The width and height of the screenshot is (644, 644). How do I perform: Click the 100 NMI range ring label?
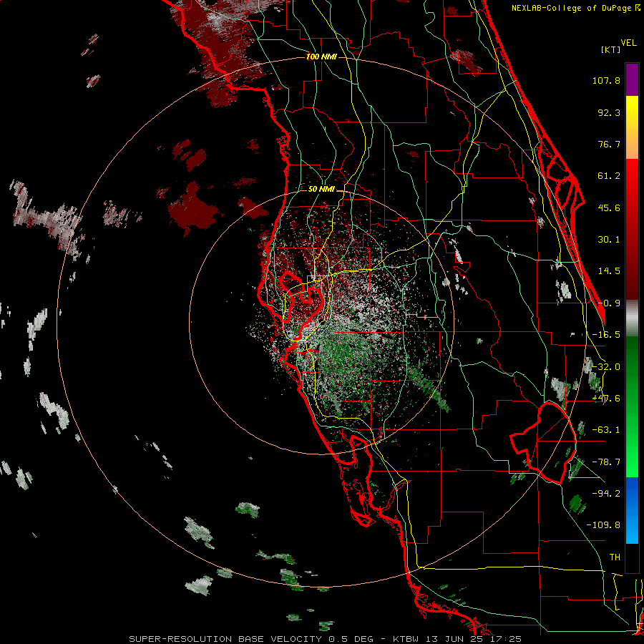pyautogui.click(x=321, y=57)
